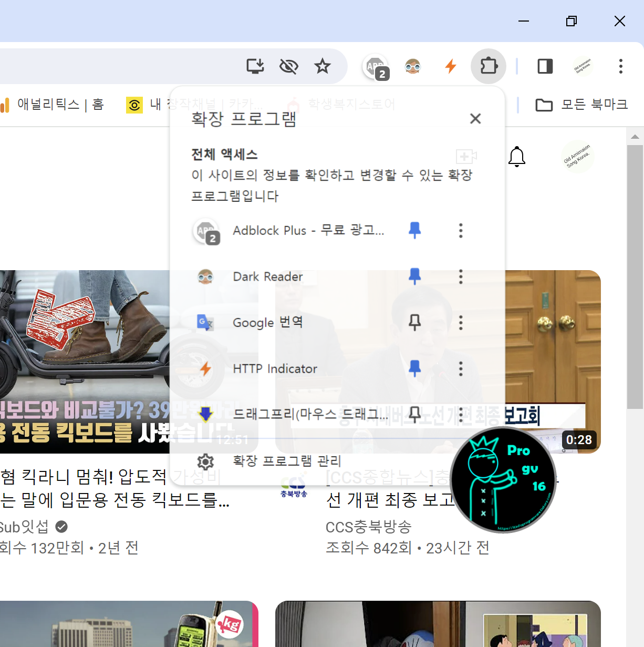Image resolution: width=644 pixels, height=647 pixels.
Task: Pin Google 번역 to toolbar
Action: tap(415, 322)
